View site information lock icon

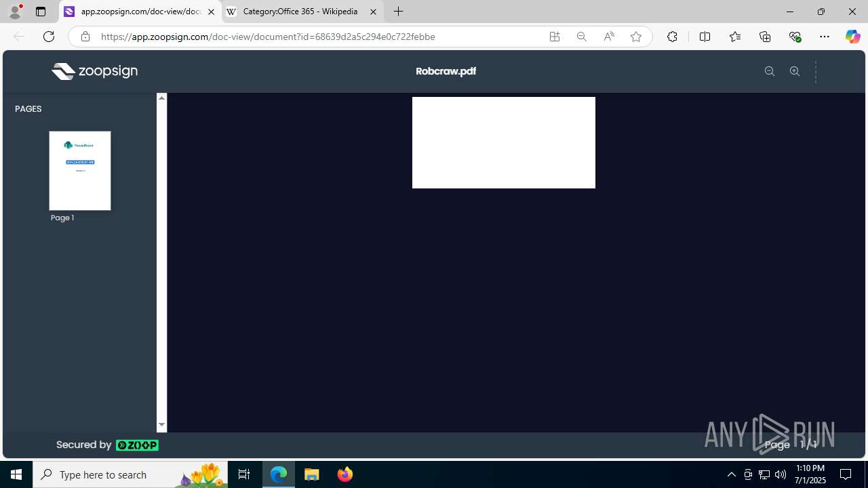tap(85, 37)
